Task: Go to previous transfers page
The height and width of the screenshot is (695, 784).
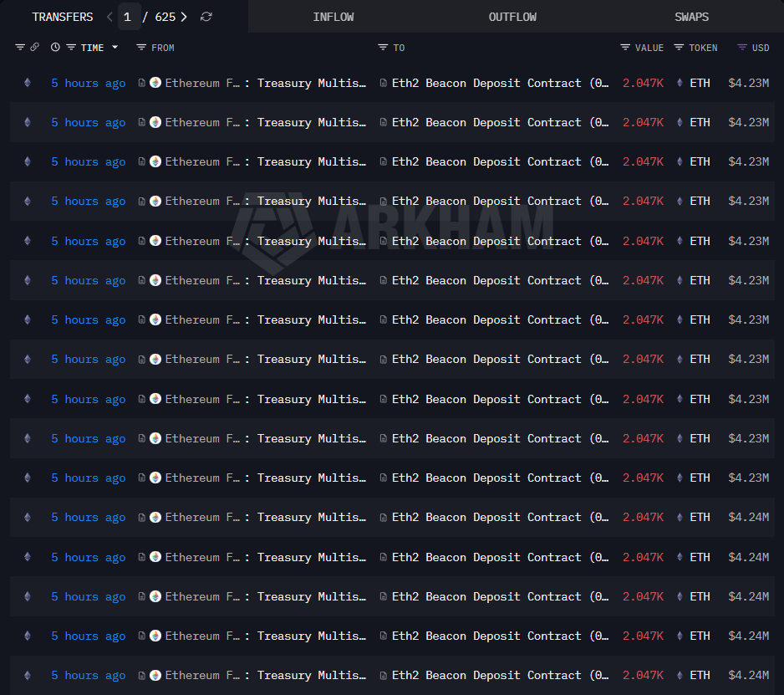Action: [109, 17]
